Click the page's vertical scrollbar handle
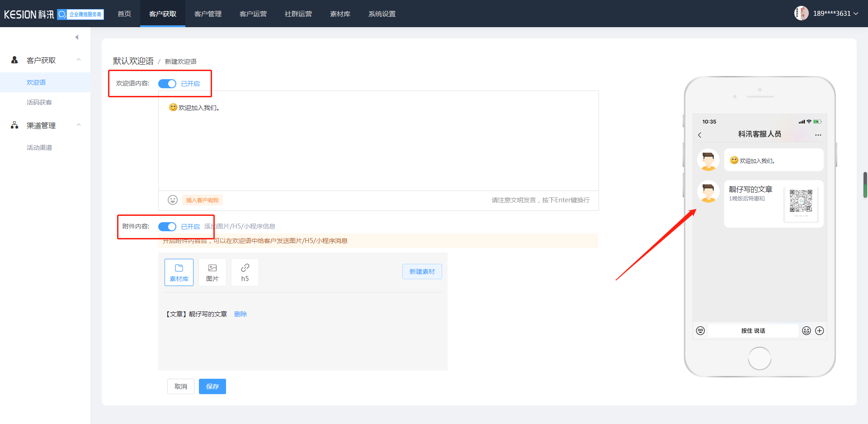 865,185
